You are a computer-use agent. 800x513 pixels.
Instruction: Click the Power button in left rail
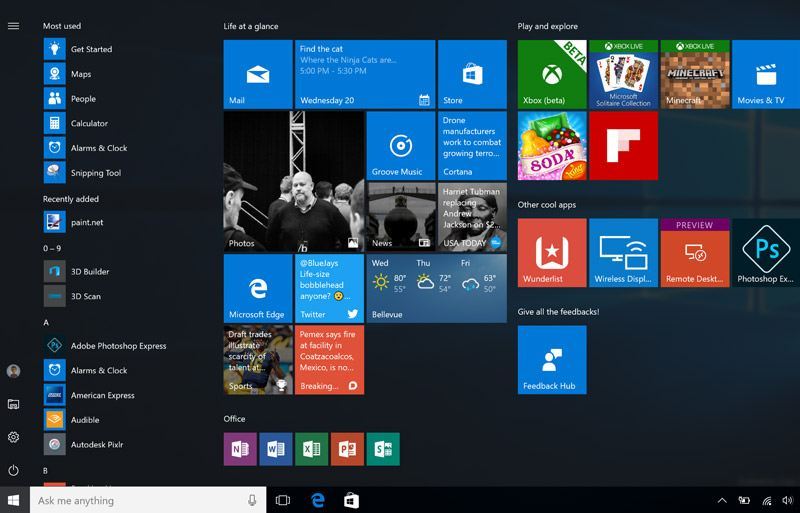tap(14, 470)
